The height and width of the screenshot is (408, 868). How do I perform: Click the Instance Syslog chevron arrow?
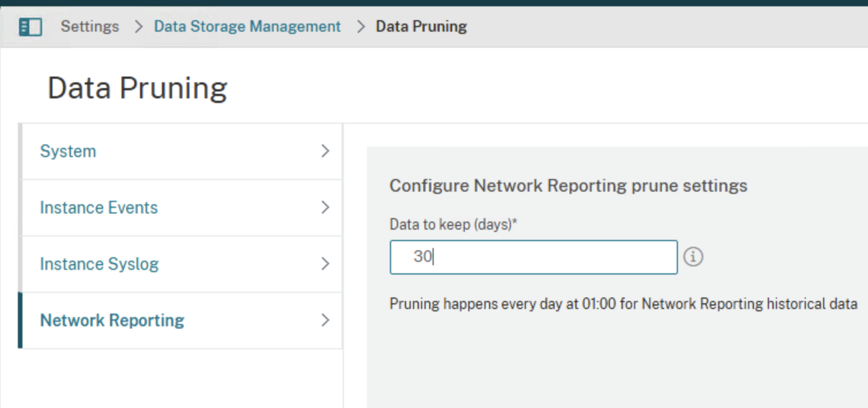point(325,264)
